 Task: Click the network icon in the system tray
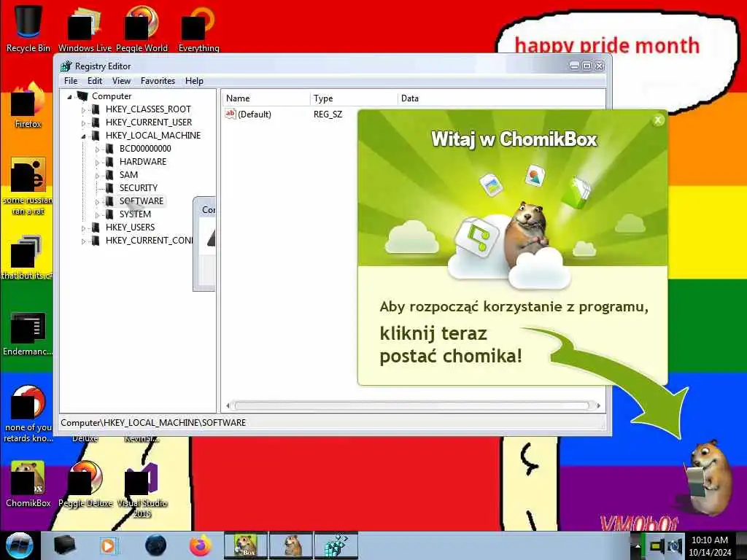pos(657,546)
